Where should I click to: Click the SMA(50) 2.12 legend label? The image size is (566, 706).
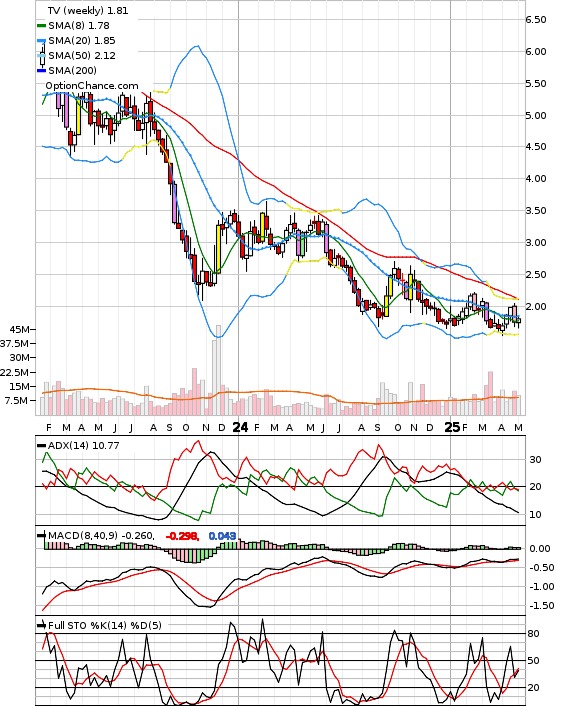[x=82, y=55]
